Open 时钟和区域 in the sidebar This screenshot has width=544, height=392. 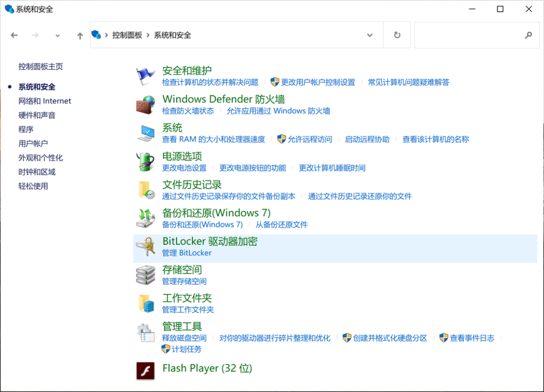[x=37, y=172]
